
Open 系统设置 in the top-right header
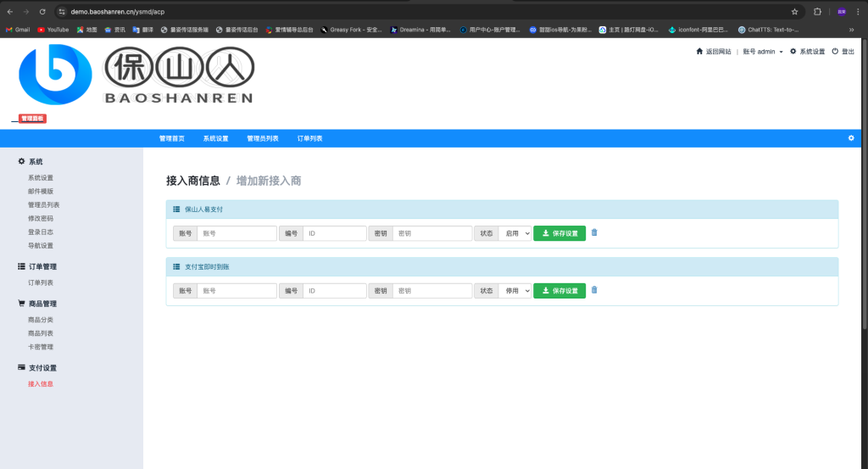pos(807,52)
